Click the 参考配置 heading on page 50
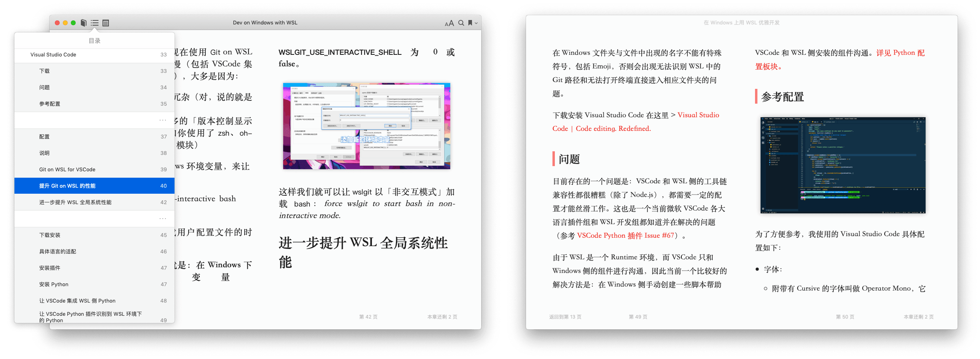 point(783,97)
